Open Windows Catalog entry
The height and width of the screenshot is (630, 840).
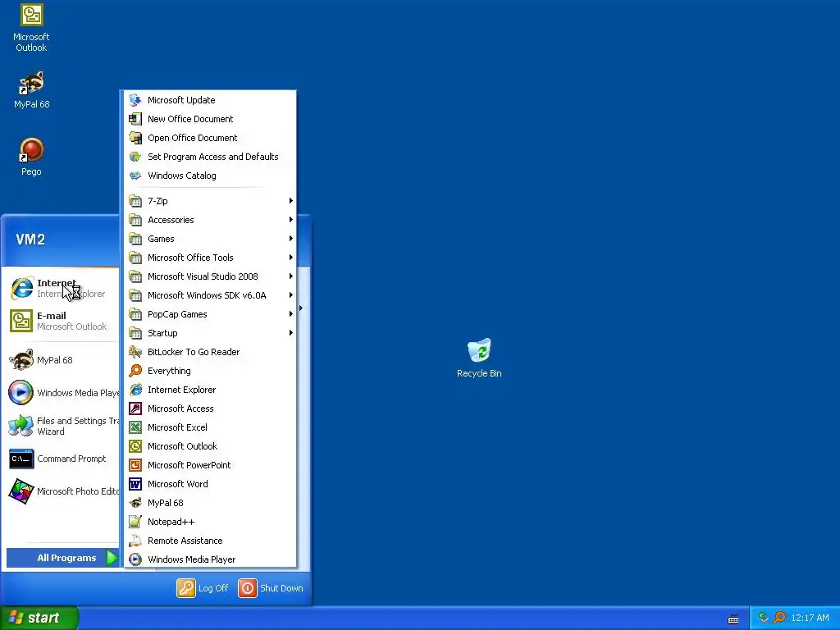[210, 176]
